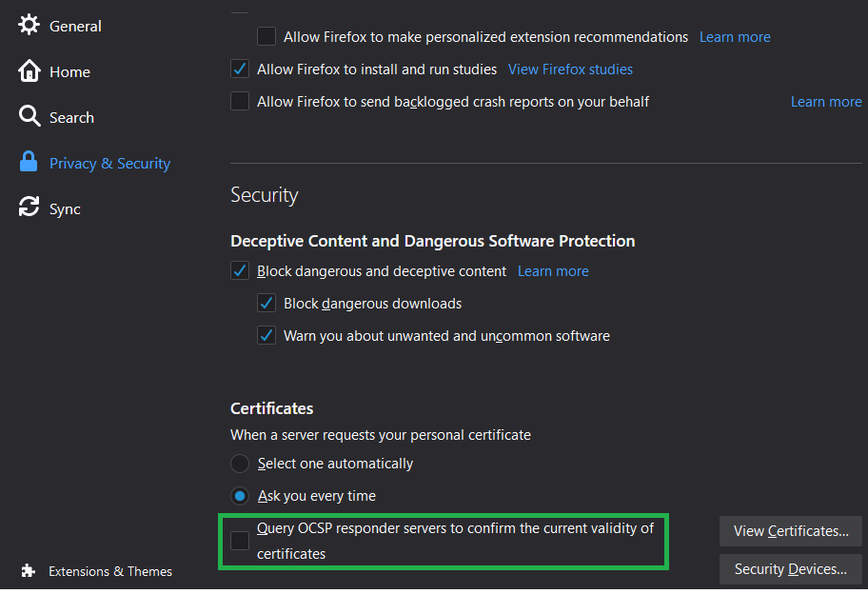Open the Security Devices dialog
Screen dimensions: 868x594
pyautogui.click(x=790, y=569)
